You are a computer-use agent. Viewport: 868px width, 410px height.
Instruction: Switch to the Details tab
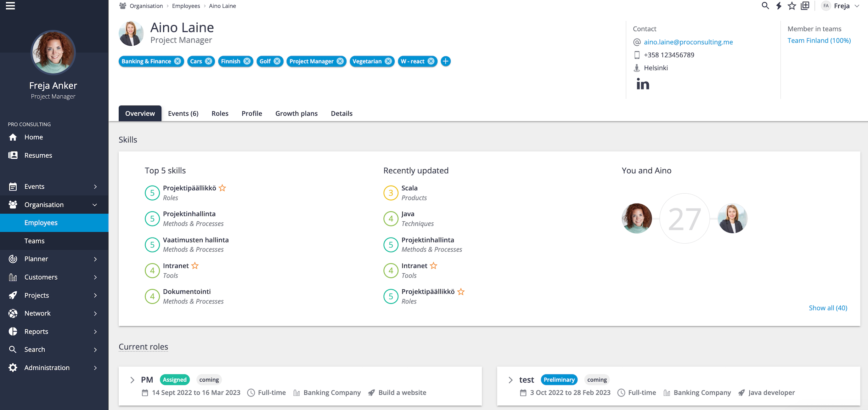(342, 113)
